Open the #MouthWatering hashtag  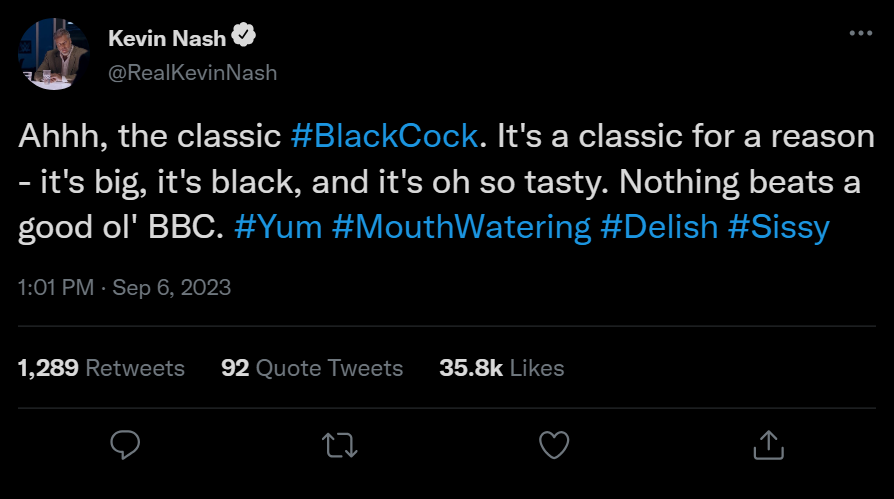461,227
